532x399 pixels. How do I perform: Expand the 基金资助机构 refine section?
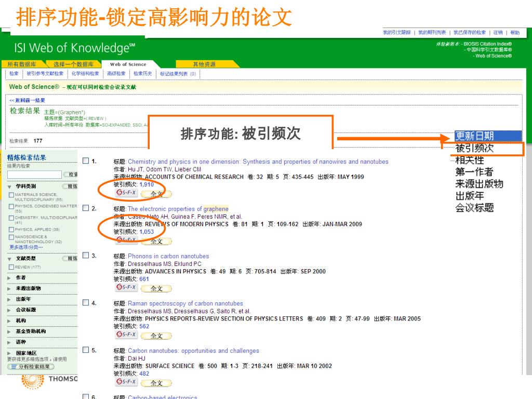pyautogui.click(x=9, y=331)
